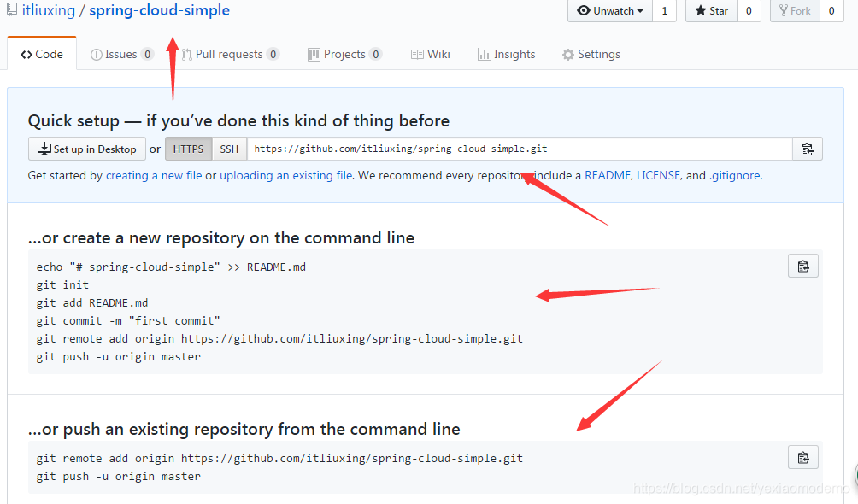Switch to the Code tab
The height and width of the screenshot is (504, 858).
click(x=42, y=54)
